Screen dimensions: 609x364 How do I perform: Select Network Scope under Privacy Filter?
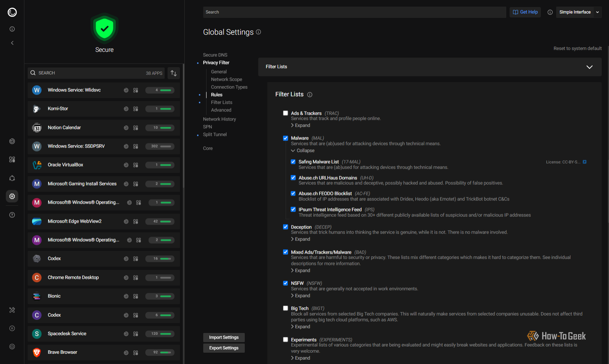click(x=227, y=79)
